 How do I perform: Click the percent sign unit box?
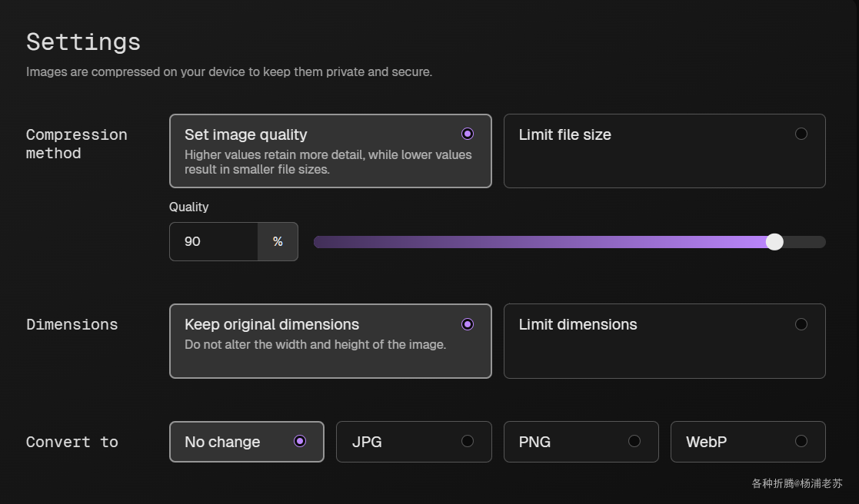pos(278,241)
